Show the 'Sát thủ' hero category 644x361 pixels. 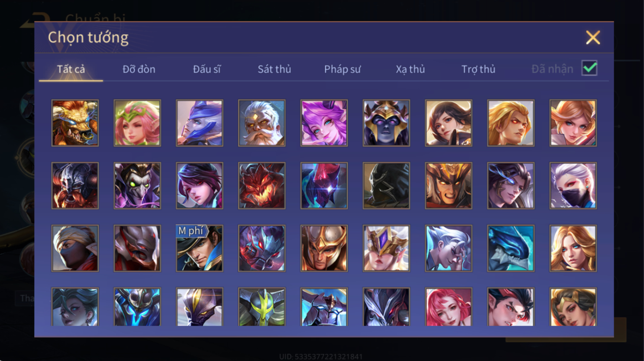tap(274, 69)
